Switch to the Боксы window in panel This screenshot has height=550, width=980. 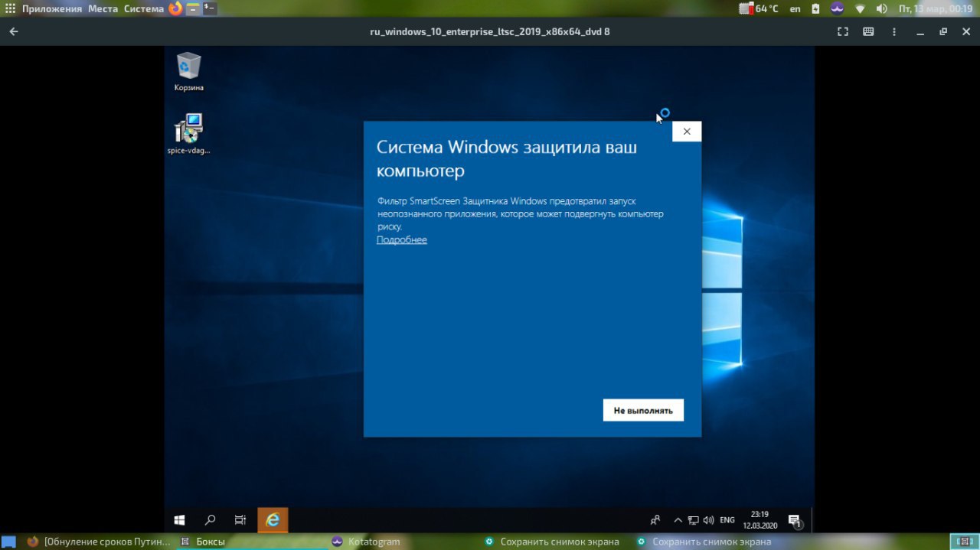pos(251,542)
